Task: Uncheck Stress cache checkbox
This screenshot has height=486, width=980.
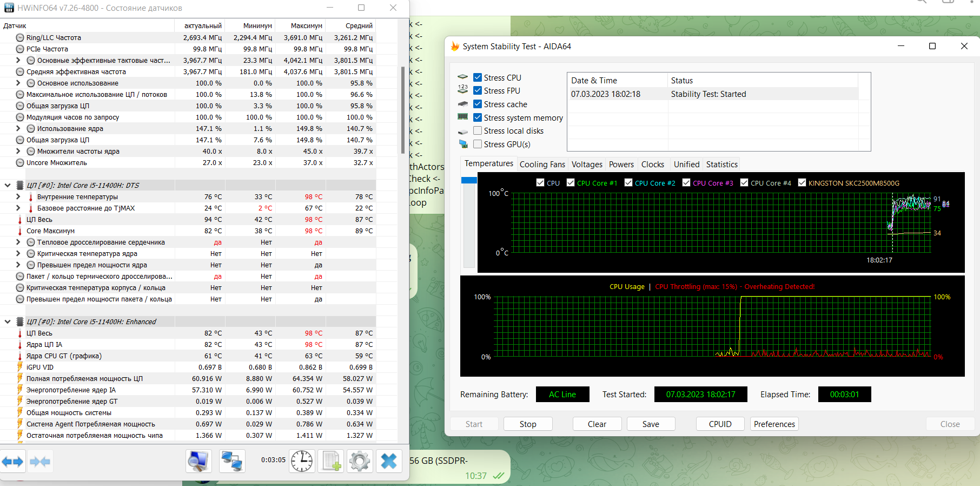Action: (x=478, y=104)
